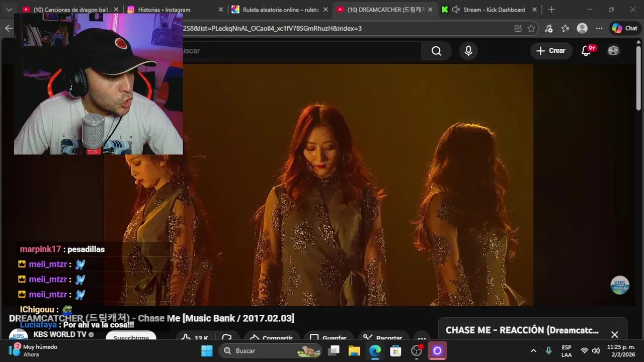Screen dimensions: 644x362
Task: Click the volume speaker tray icon
Action: [x=596, y=351]
